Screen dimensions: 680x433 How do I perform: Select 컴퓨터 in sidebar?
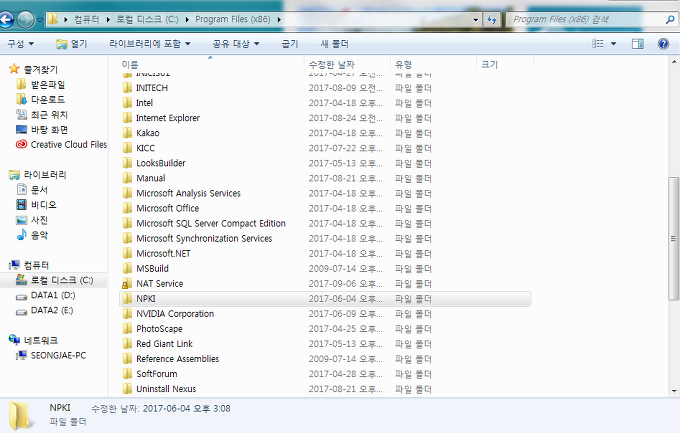click(29, 265)
